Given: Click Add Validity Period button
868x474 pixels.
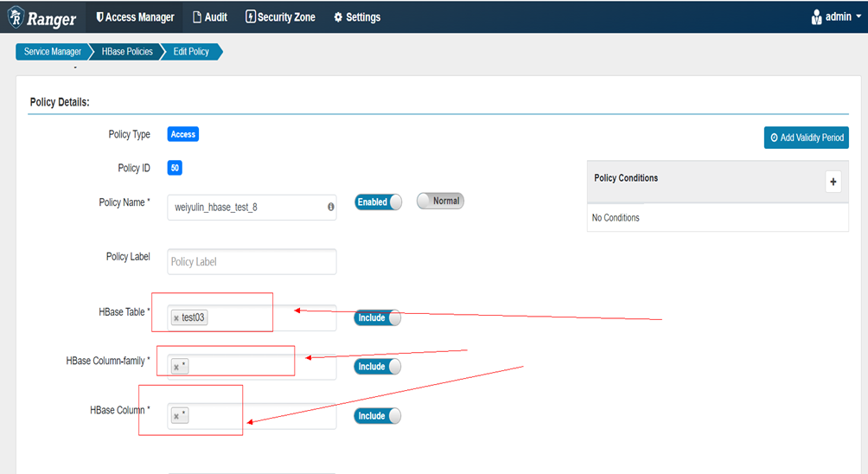Looking at the screenshot, I should 806,138.
